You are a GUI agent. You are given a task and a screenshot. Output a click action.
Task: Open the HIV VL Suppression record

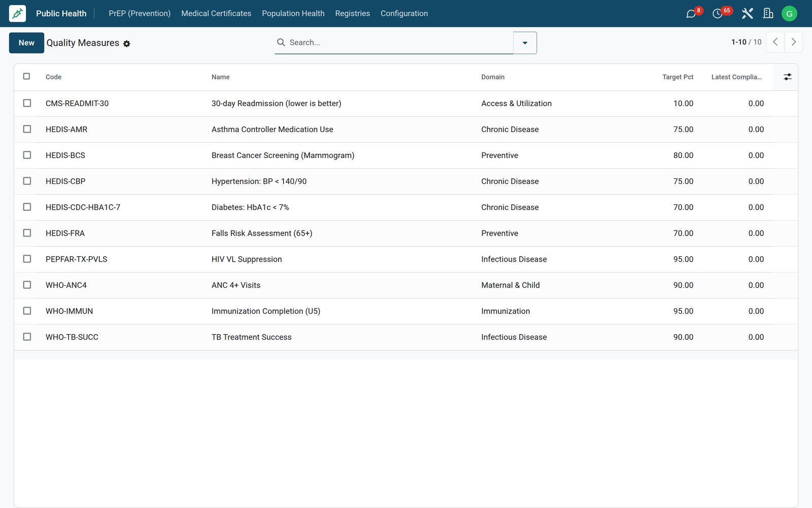[x=247, y=259]
